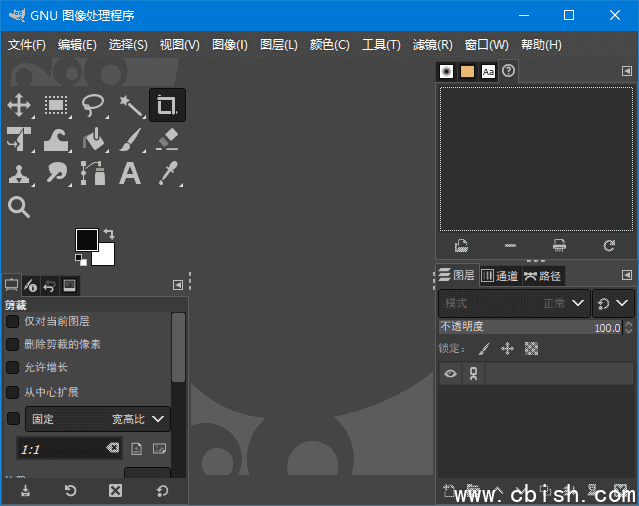Screen dimensions: 639x506
Task: Open the Brushes tab
Action: pyautogui.click(x=447, y=72)
